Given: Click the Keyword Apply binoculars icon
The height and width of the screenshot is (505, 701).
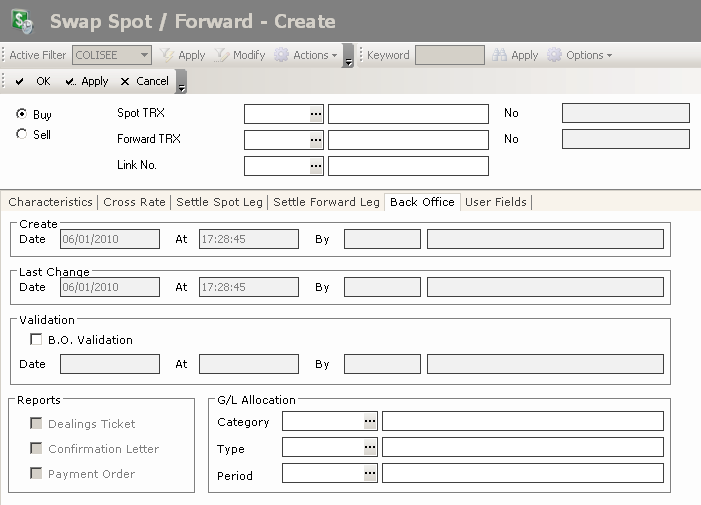Looking at the screenshot, I should pos(498,56).
